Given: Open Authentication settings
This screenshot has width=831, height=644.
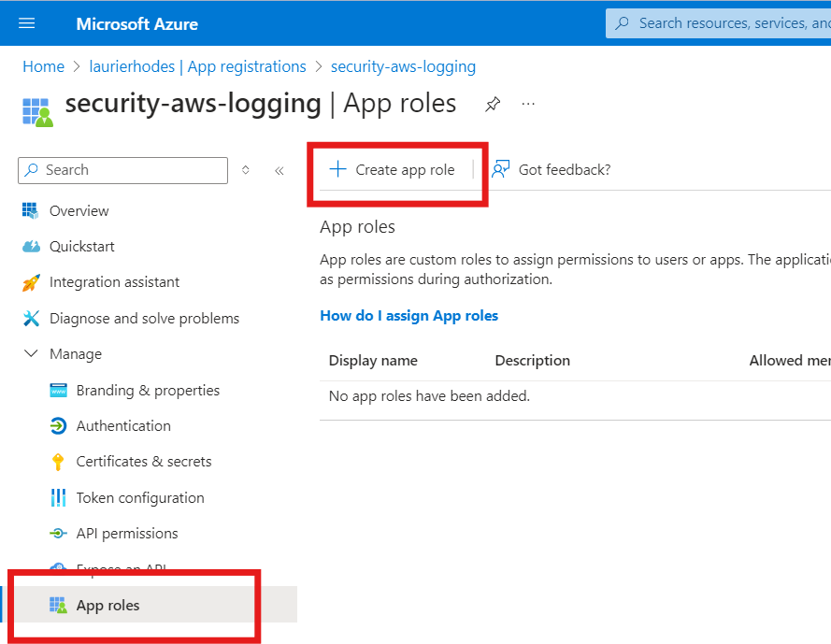Looking at the screenshot, I should (x=123, y=426).
